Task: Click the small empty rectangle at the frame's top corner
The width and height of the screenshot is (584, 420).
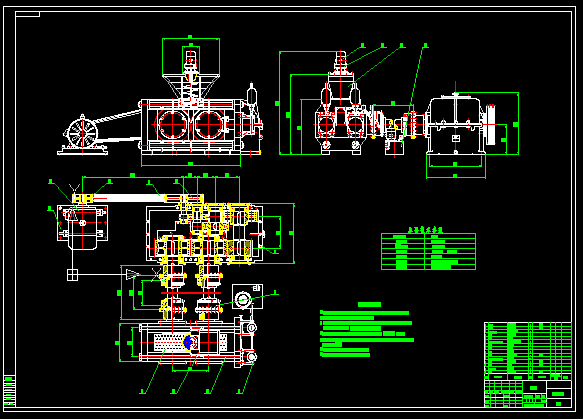Action: (x=28, y=14)
